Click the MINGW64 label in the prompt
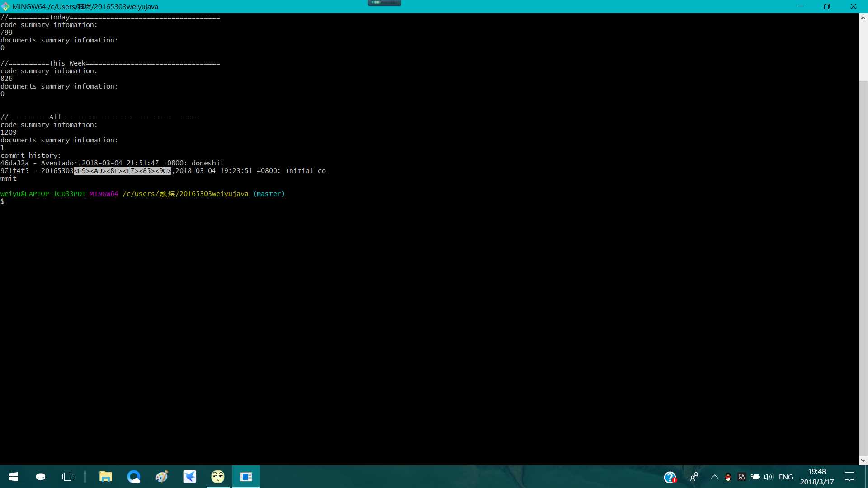This screenshot has width=868, height=488. (x=104, y=194)
